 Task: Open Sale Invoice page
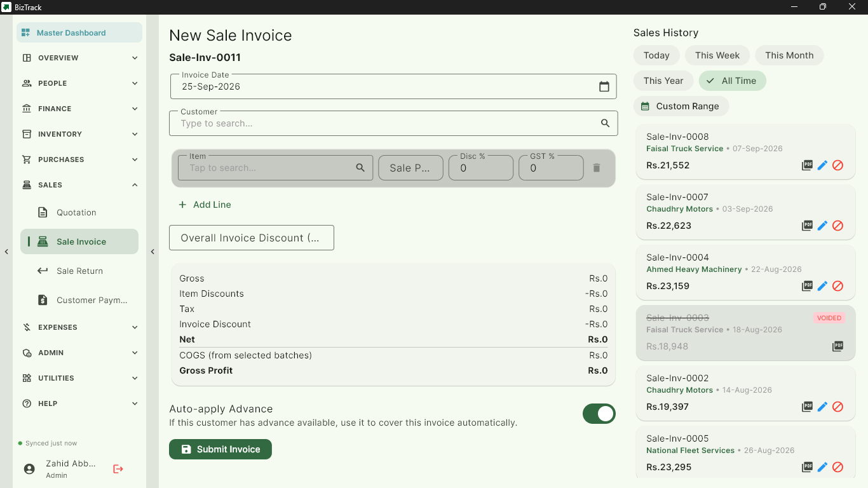79,241
